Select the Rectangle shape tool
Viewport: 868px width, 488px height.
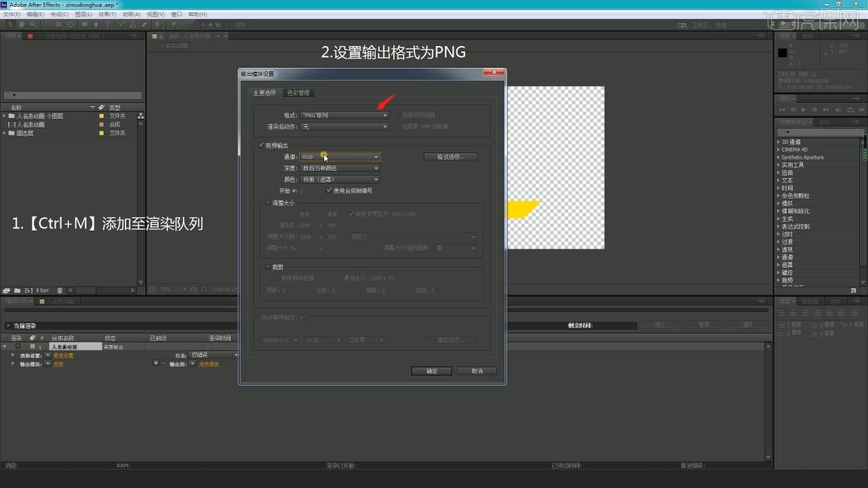click(85, 25)
